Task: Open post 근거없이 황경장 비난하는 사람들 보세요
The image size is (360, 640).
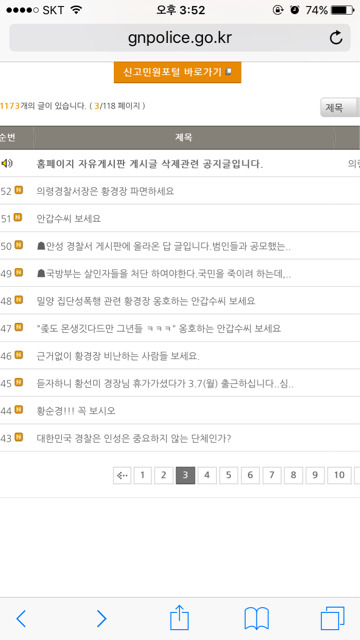Action: click(x=118, y=356)
